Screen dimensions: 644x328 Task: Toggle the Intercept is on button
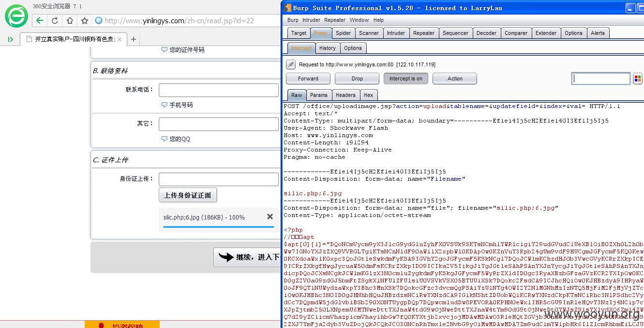(x=405, y=78)
